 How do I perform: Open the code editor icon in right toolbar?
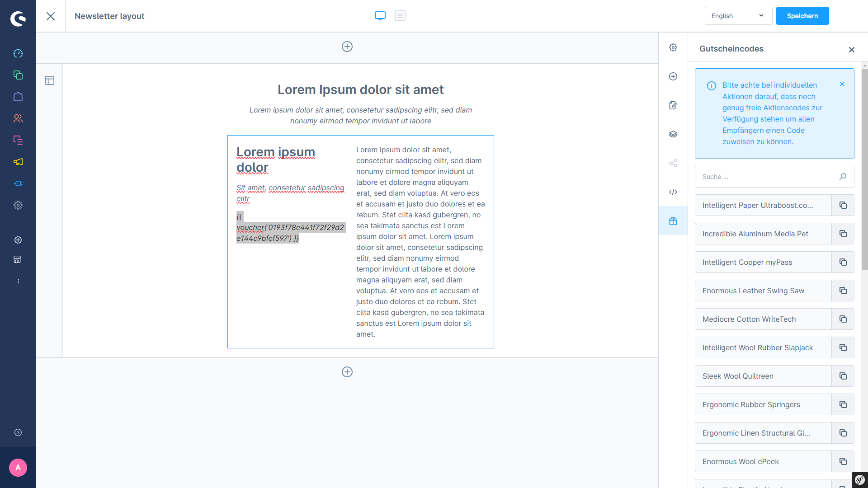[x=673, y=192]
